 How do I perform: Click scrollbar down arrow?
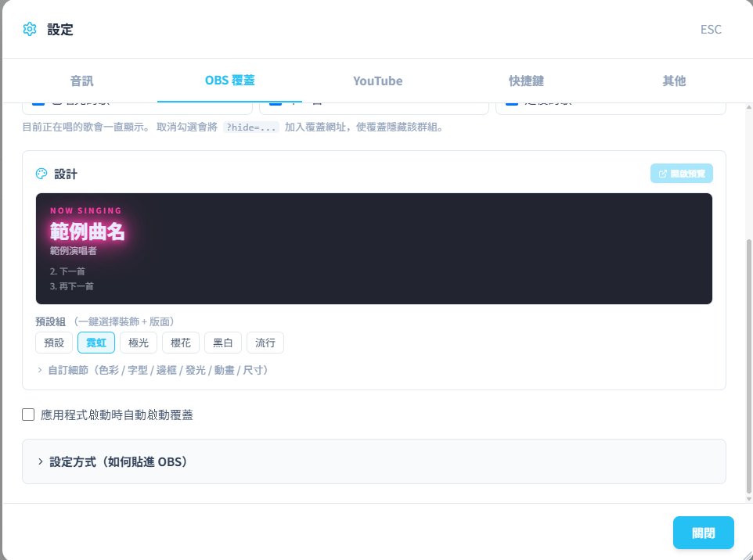pos(748,499)
